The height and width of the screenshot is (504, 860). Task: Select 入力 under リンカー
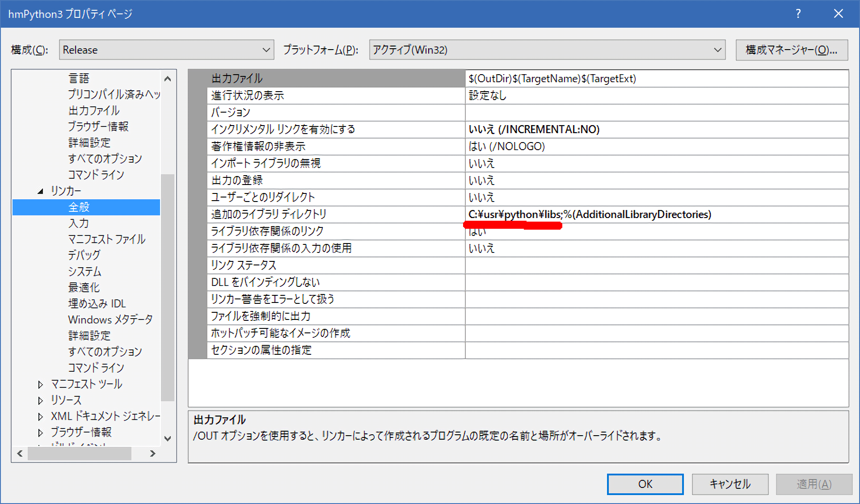(x=79, y=223)
